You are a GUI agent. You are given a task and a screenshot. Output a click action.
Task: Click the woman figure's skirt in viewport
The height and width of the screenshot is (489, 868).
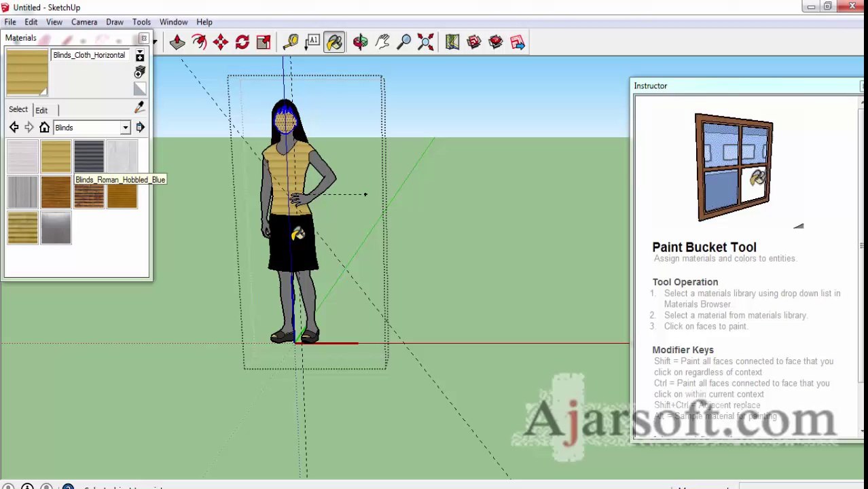pos(292,244)
